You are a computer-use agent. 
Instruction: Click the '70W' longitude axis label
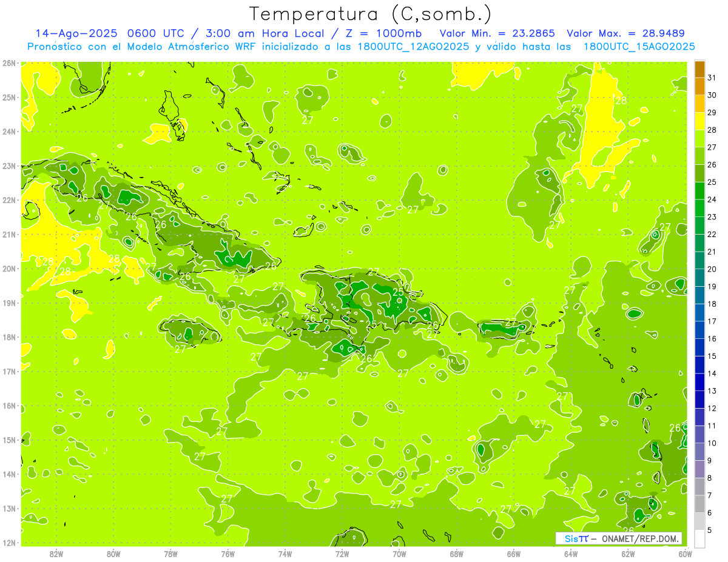[x=399, y=554]
